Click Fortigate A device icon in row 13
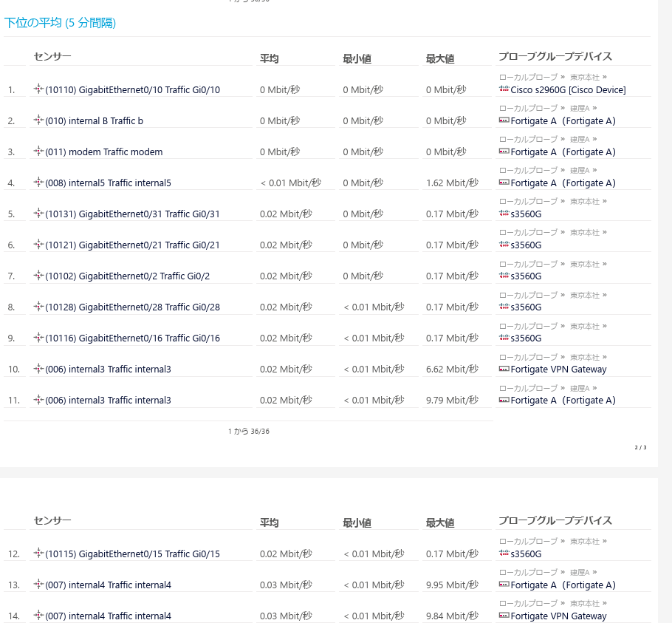The width and height of the screenshot is (672, 623). click(504, 585)
